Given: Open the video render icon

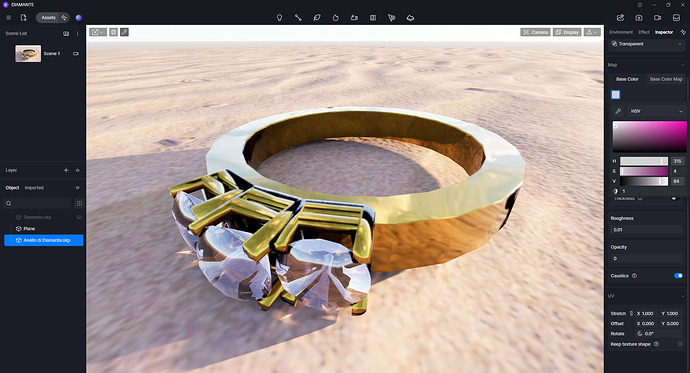Looking at the screenshot, I should pyautogui.click(x=657, y=18).
